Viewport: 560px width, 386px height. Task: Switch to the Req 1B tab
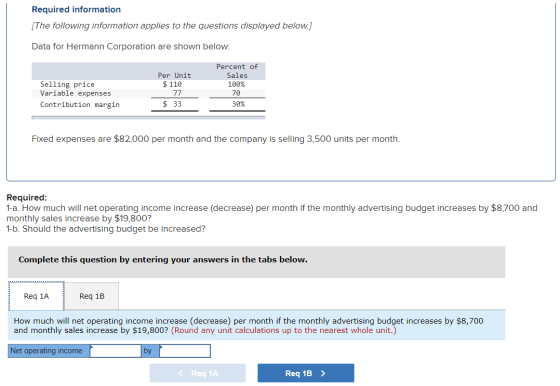tap(92, 296)
